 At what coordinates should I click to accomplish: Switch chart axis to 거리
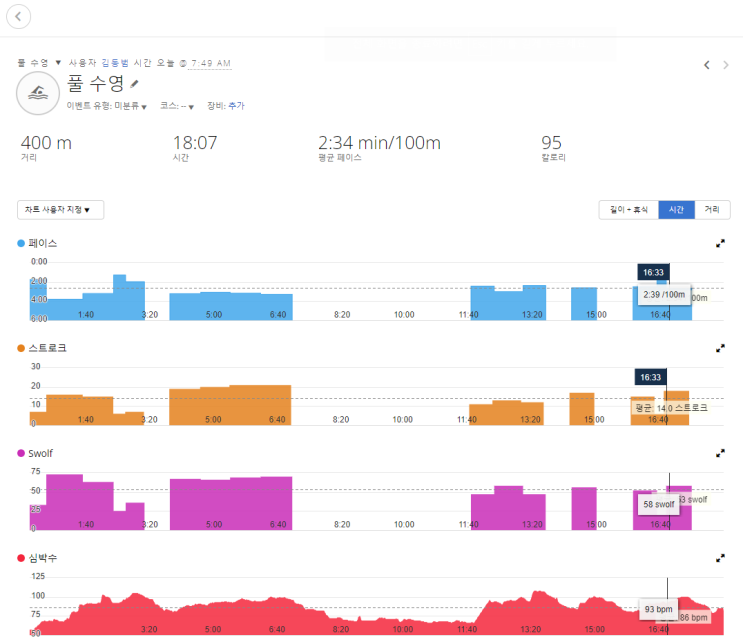[x=712, y=210]
